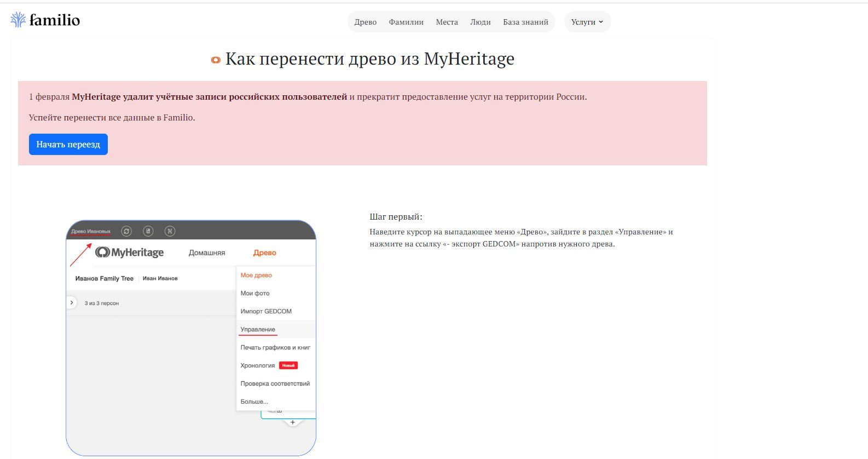Click the blue Начать переезд button
This screenshot has width=868, height=459.
(68, 144)
